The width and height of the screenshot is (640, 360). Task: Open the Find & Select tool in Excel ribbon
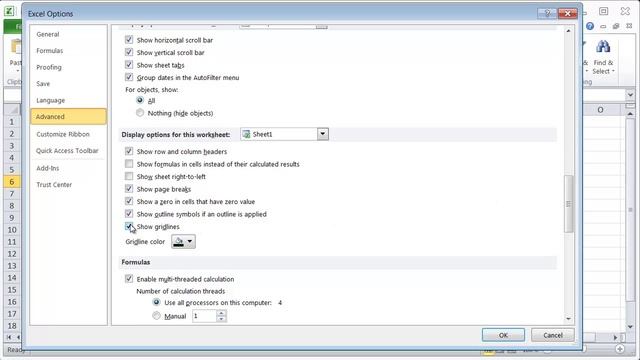click(603, 57)
